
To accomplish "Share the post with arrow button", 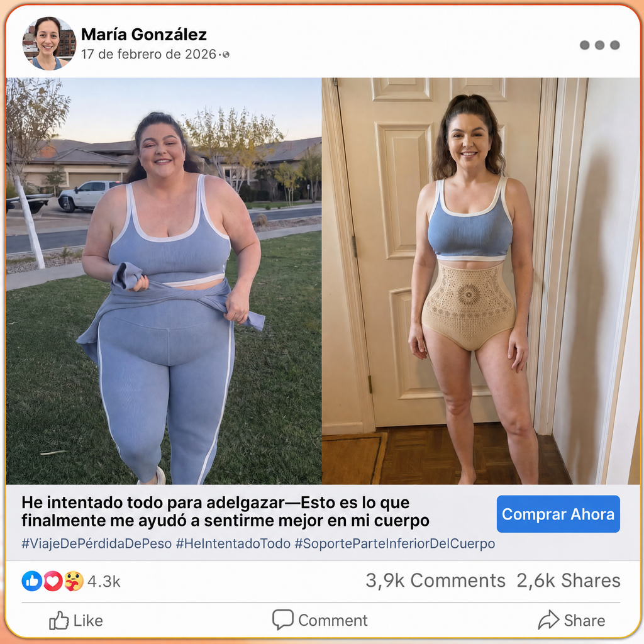I will point(572,620).
